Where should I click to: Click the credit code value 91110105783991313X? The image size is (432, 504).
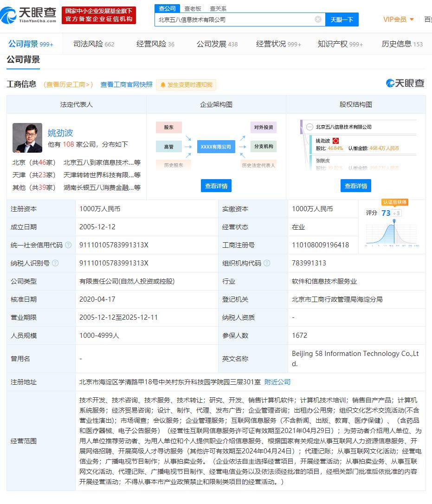114,245
